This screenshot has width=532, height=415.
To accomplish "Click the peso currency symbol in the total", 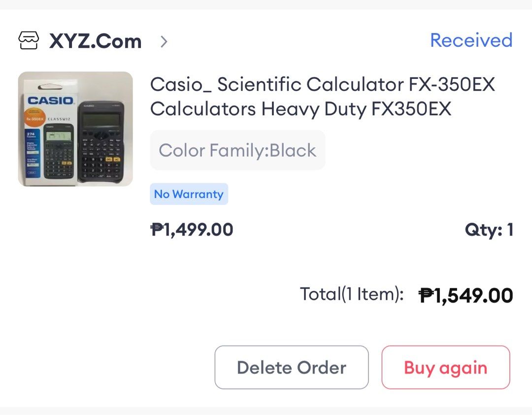I will pyautogui.click(x=425, y=294).
